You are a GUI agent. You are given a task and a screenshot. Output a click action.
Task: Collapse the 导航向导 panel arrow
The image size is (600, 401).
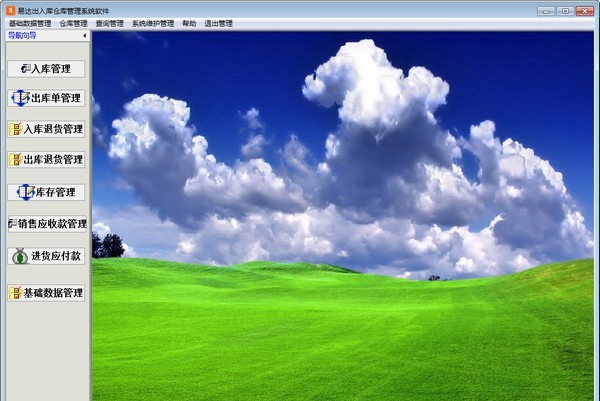point(85,36)
